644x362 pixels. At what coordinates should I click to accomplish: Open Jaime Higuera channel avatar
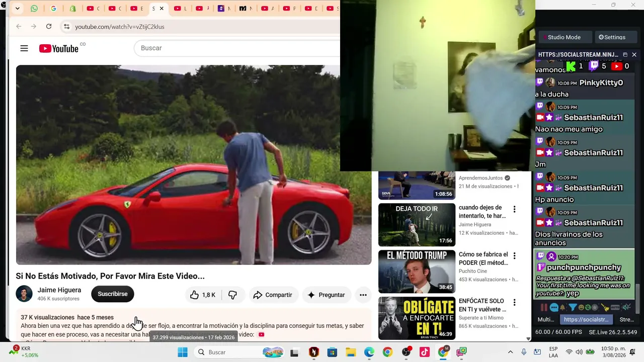point(24,294)
